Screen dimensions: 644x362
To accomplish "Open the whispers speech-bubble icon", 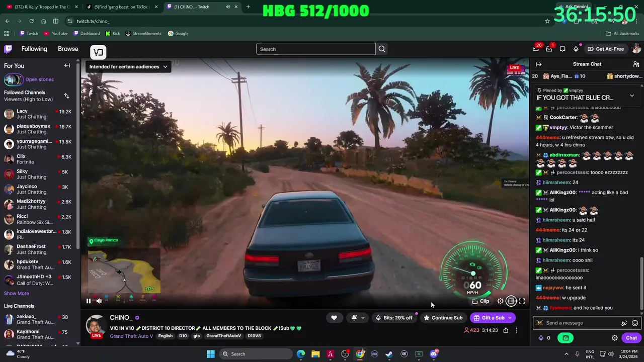I will coord(562,49).
